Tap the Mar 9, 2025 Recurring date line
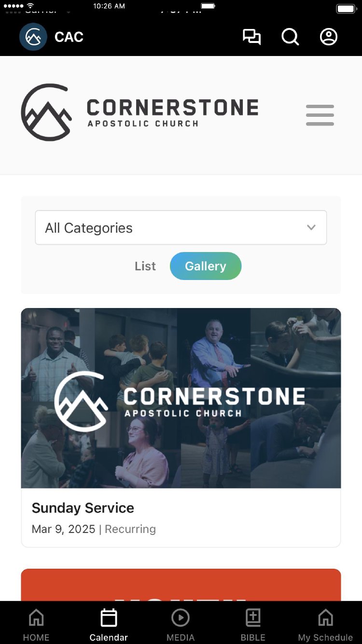 (94, 529)
